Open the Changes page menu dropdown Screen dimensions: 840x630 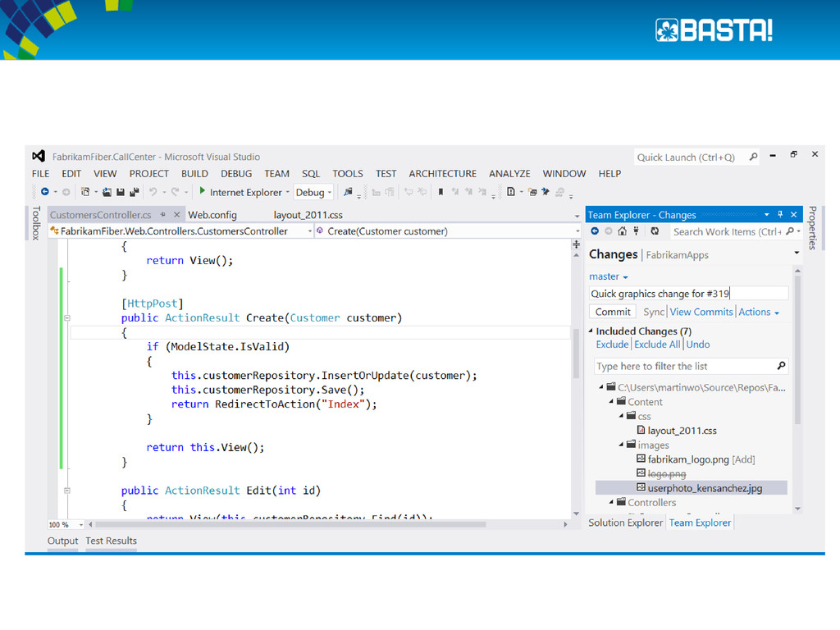click(797, 253)
